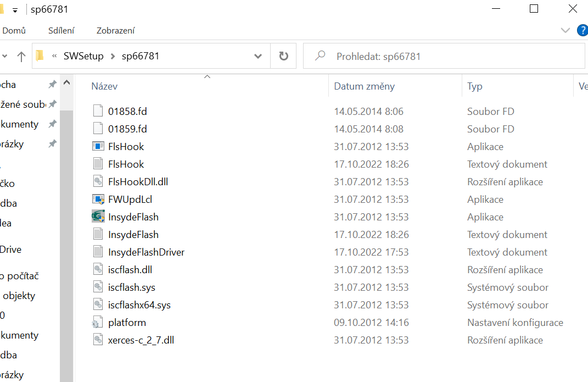588x382 pixels.
Task: Open the Domů ribbon tab
Action: [x=14, y=30]
